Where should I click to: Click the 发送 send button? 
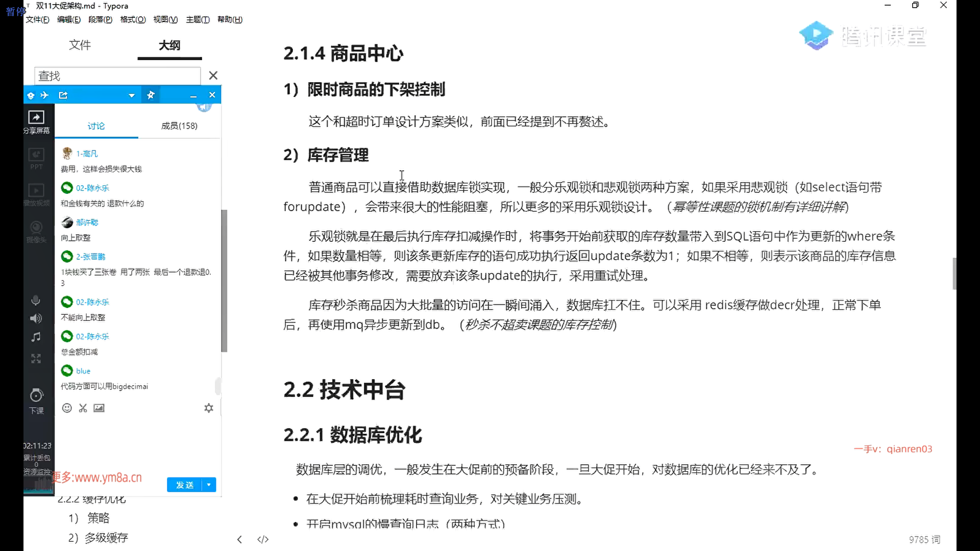tap(184, 485)
